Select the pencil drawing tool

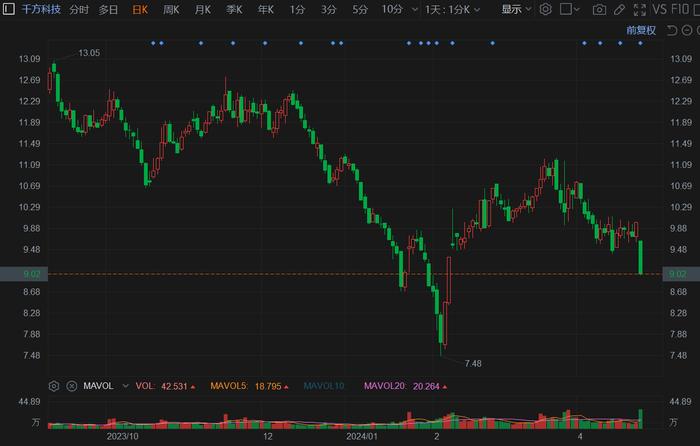pos(619,9)
